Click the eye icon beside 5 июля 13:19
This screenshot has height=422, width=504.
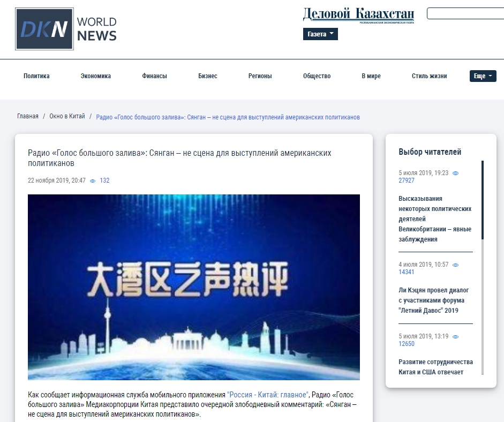tap(456, 337)
